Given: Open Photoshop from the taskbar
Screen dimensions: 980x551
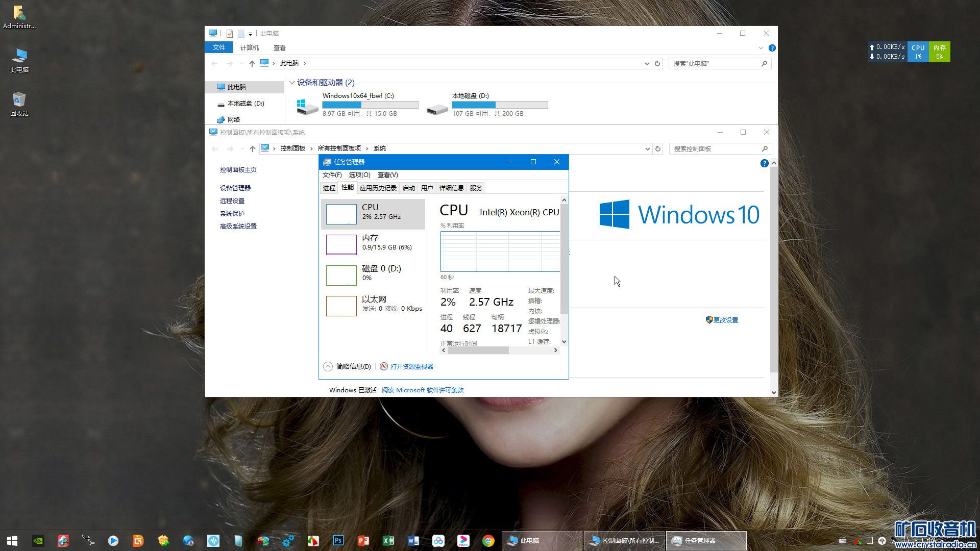Looking at the screenshot, I should click(338, 540).
